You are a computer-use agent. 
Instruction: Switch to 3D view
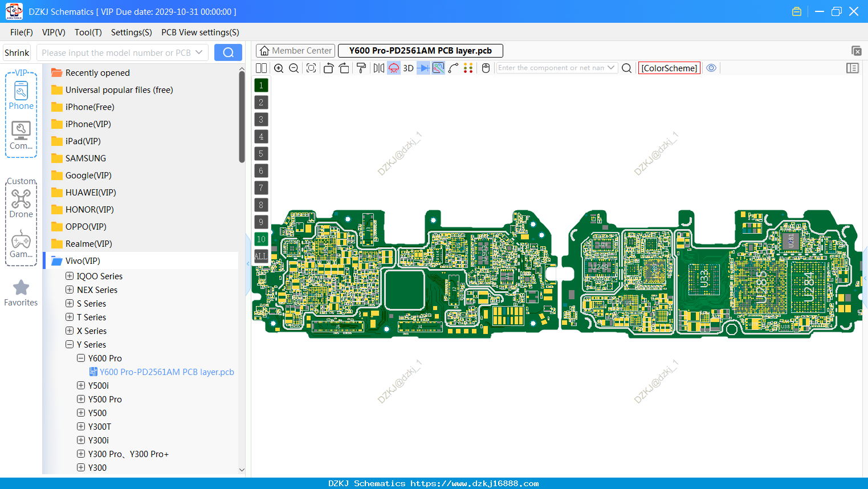coord(408,68)
